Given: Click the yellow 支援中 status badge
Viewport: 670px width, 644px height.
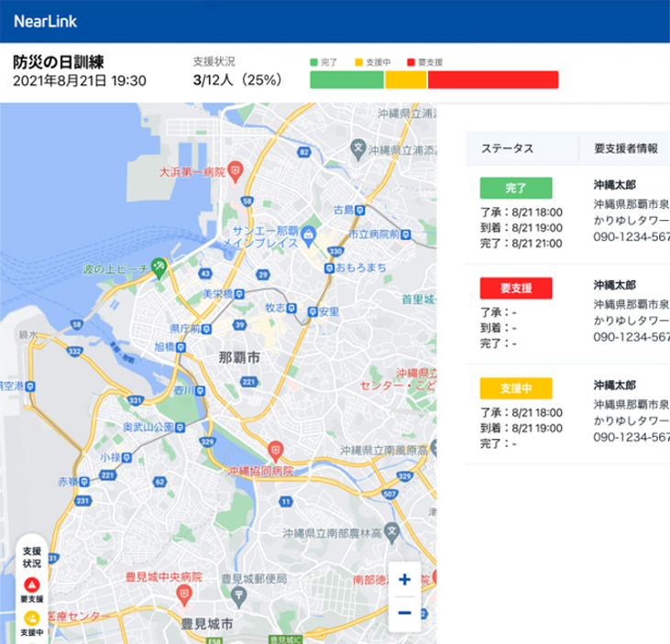Looking at the screenshot, I should [516, 388].
